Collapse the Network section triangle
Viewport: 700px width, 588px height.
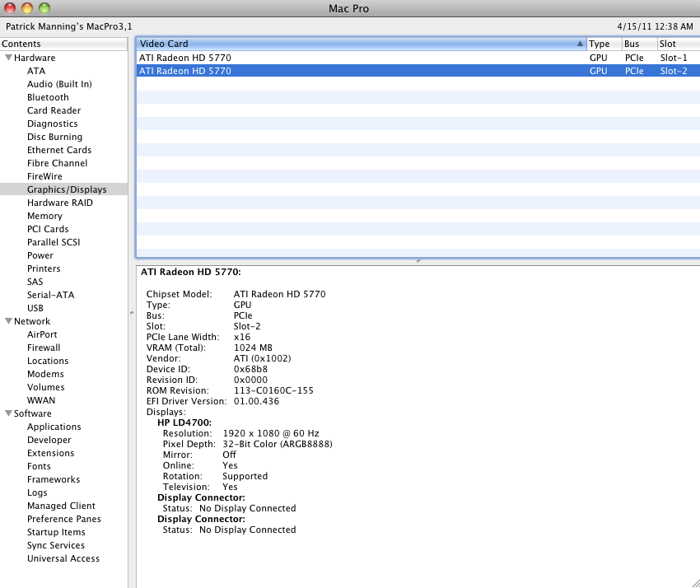pyautogui.click(x=8, y=321)
